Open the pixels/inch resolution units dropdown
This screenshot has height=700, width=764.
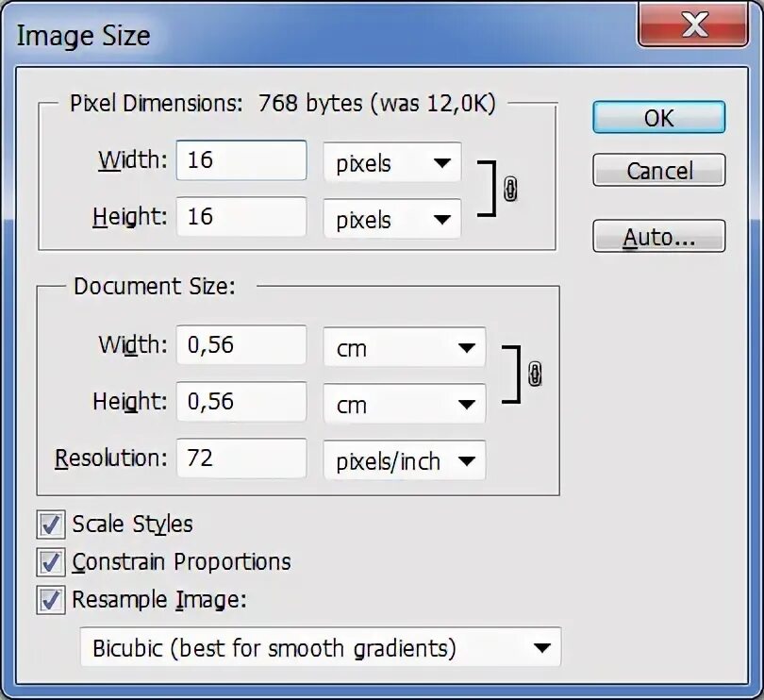405,460
